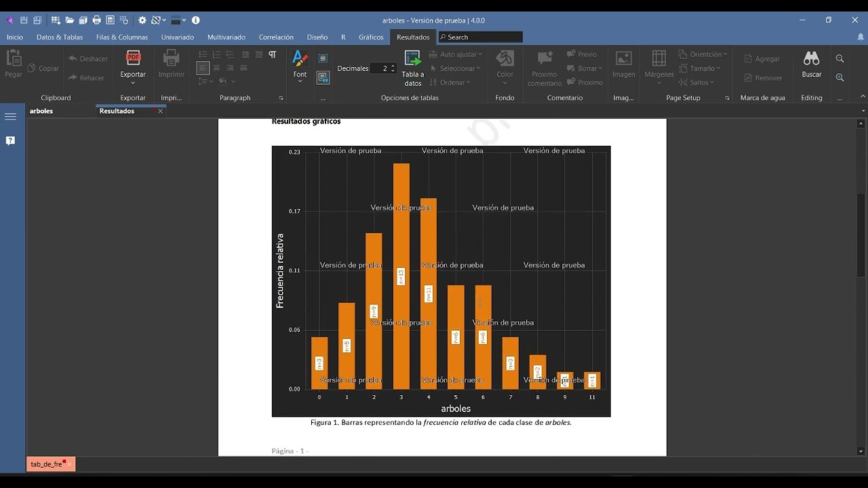Click the printer icon in title bar
The height and width of the screenshot is (488, 868).
(x=96, y=20)
